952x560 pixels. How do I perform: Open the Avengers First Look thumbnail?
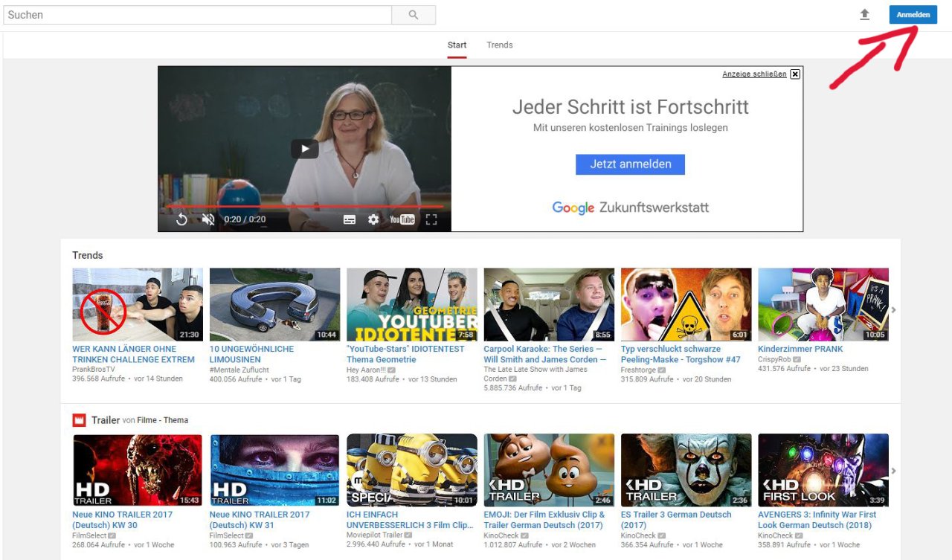pos(823,470)
